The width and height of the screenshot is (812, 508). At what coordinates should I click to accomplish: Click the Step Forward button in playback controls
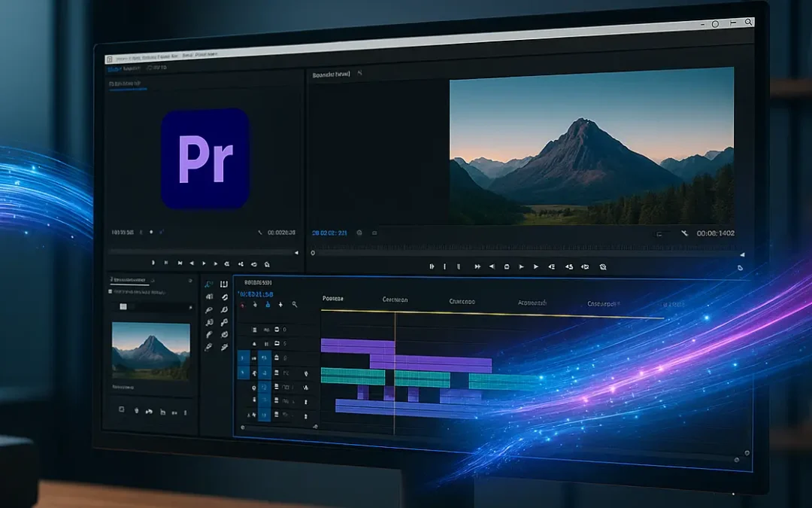[535, 266]
